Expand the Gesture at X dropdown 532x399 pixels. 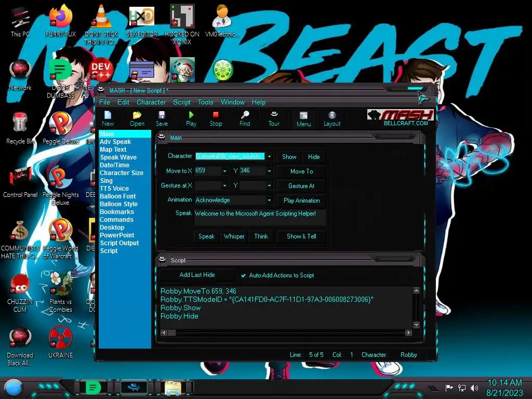click(224, 185)
